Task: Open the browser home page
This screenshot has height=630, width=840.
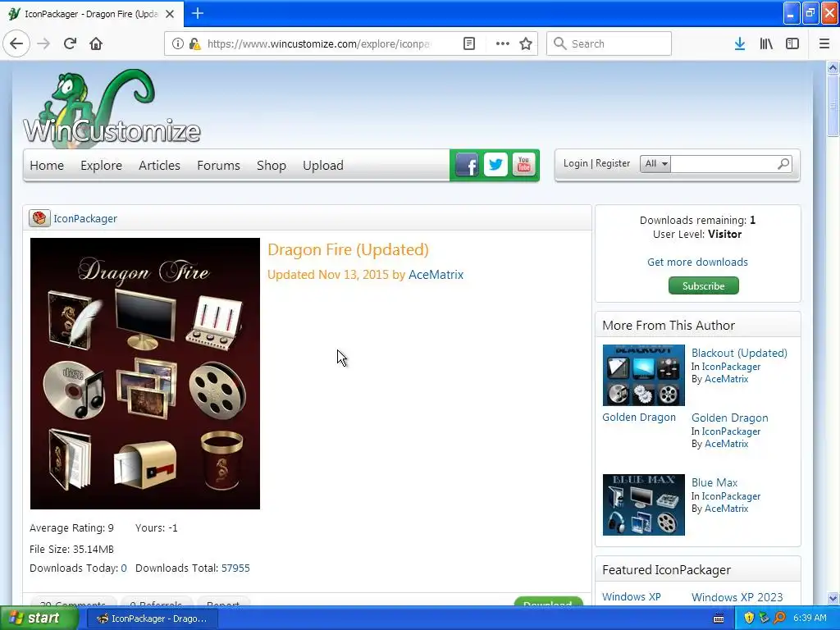Action: 96,43
